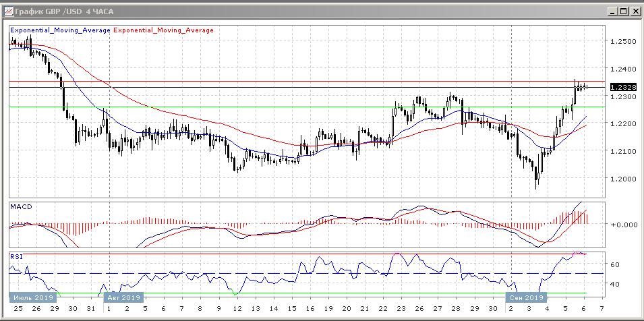The height and width of the screenshot is (321, 644).
Task: Click the RSI 40 level axis label
Action: [615, 285]
